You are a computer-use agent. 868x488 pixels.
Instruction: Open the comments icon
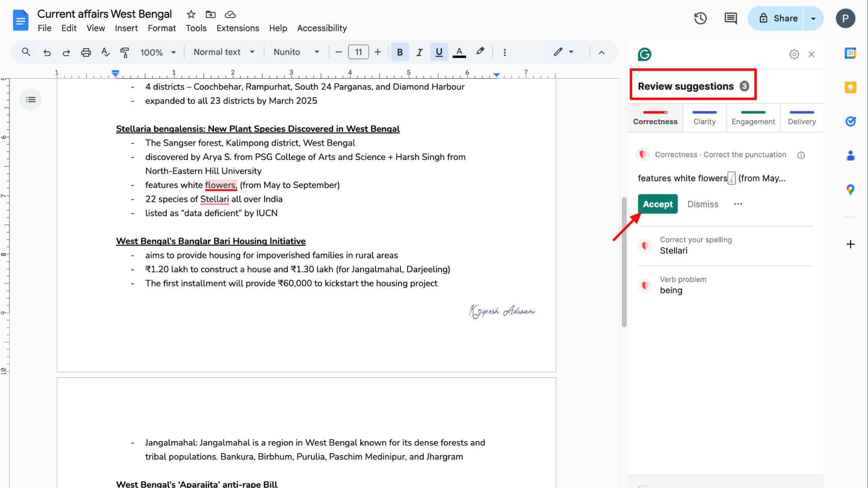click(x=731, y=18)
